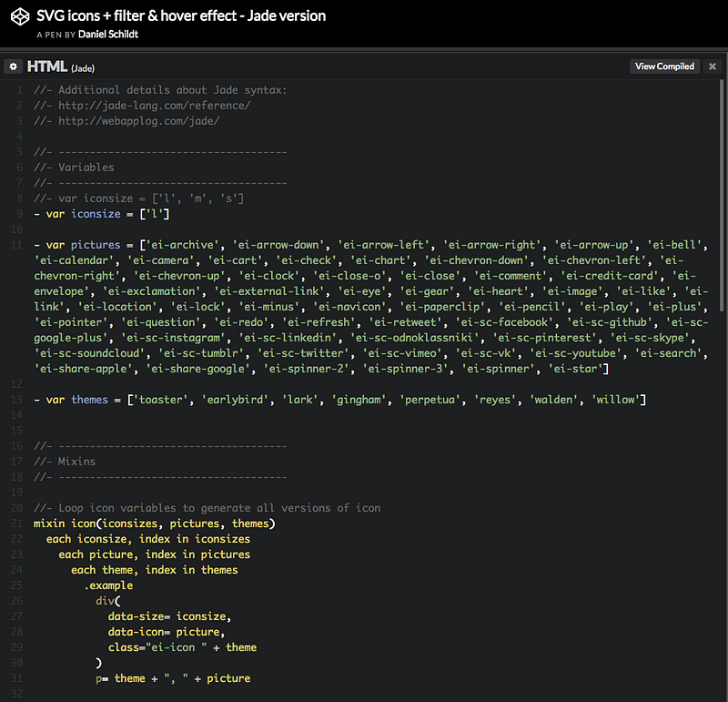The height and width of the screenshot is (702, 728).
Task: Click the 'class="ei-icon " + theme' line
Action: (183, 647)
